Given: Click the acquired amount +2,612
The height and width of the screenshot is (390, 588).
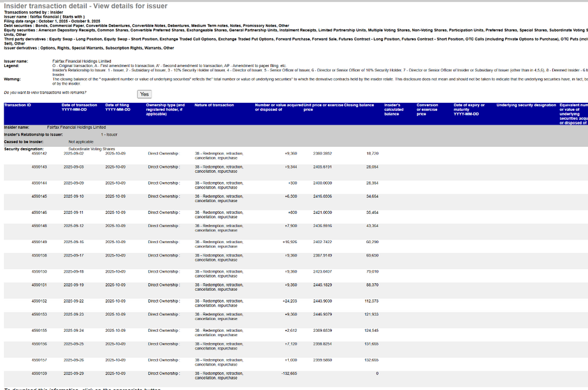Looking at the screenshot, I should pyautogui.click(x=290, y=331).
